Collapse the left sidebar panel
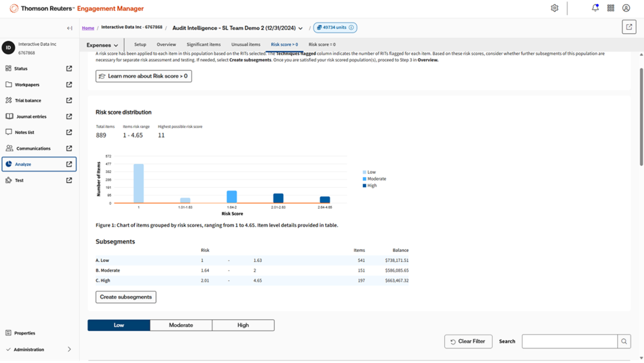The width and height of the screenshot is (644, 363). 69,28
